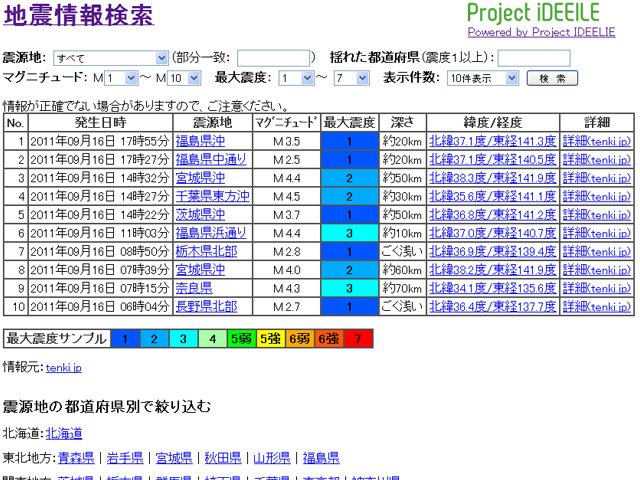Click the 千葉県東方沖 epicenter link
Screen dimensions: 640x480
[x=211, y=196]
